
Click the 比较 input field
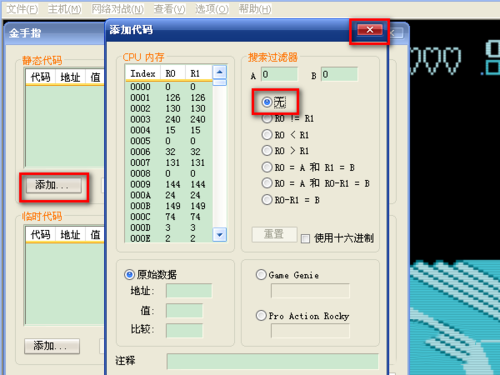coord(184,330)
